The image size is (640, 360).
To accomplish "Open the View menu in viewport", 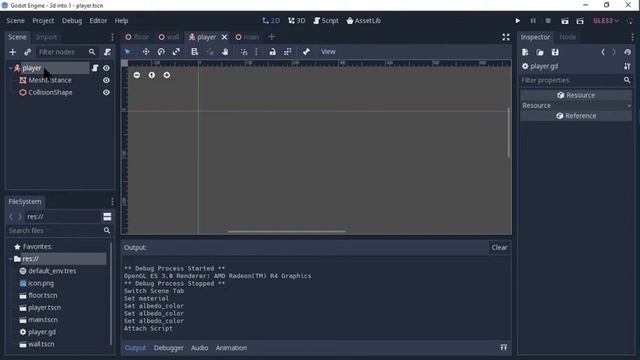I will click(328, 52).
